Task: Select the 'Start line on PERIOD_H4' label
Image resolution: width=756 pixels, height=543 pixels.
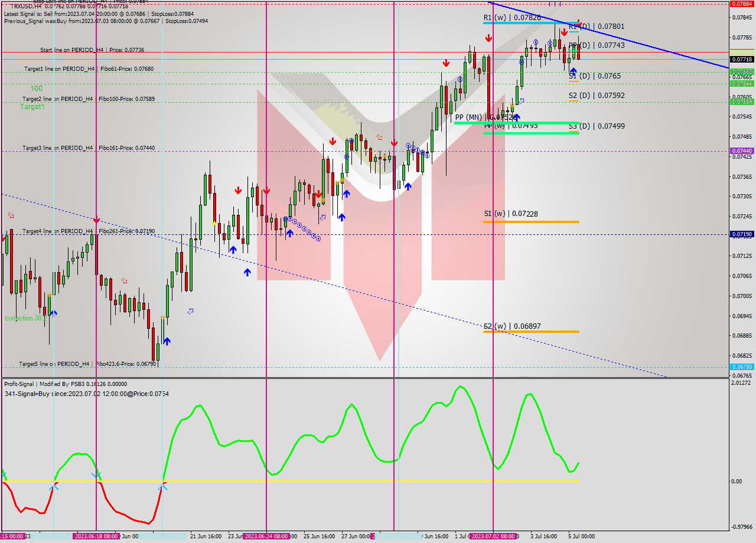Action: [x=92, y=50]
